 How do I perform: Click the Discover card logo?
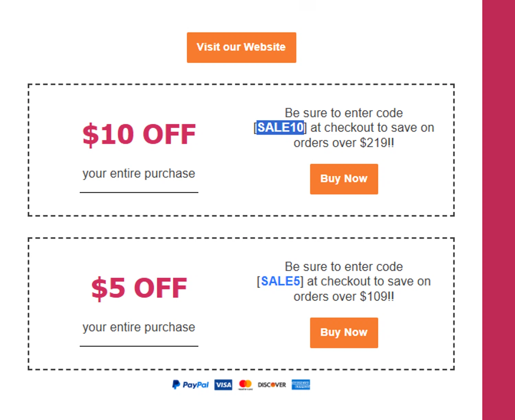click(x=272, y=385)
